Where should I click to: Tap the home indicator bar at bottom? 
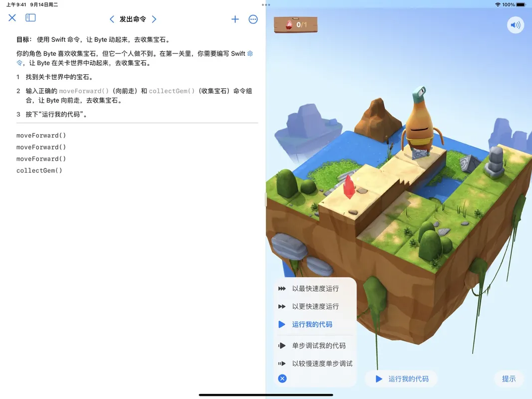pyautogui.click(x=266, y=395)
